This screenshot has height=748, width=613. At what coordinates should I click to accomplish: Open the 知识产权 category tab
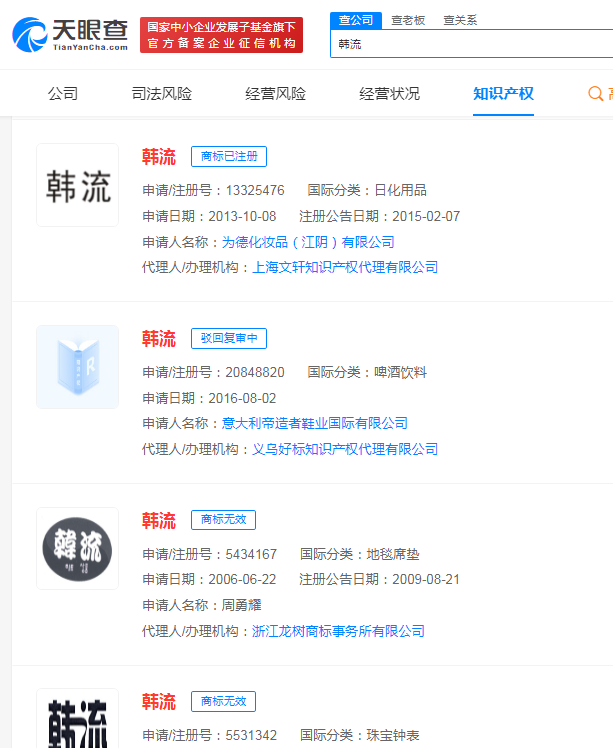pyautogui.click(x=503, y=94)
